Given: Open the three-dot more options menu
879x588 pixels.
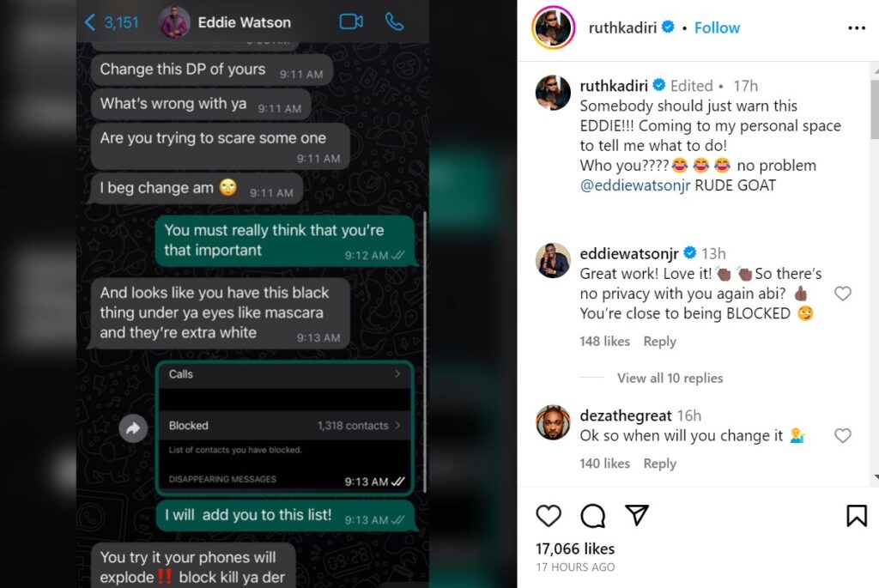Looking at the screenshot, I should pos(857,28).
